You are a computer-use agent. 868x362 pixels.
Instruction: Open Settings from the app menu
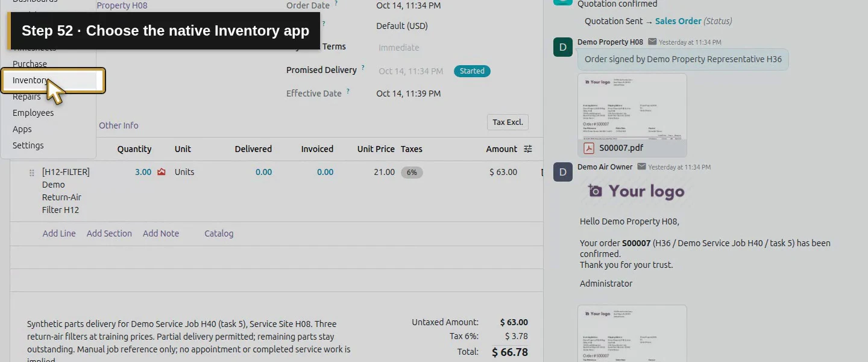coord(28,145)
